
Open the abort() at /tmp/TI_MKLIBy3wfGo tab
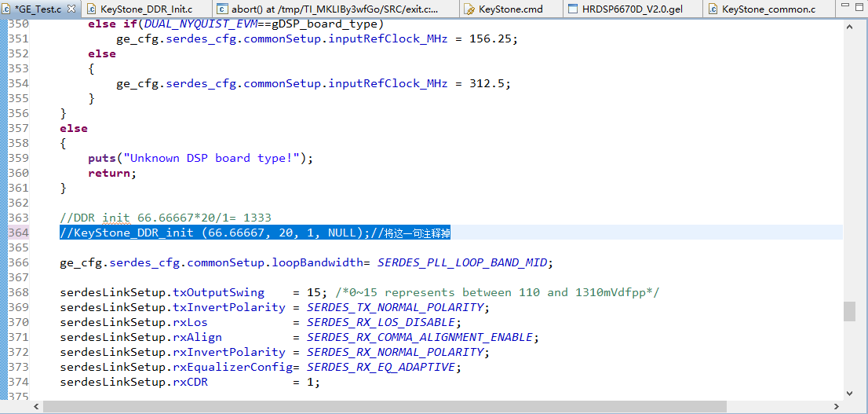336,9
